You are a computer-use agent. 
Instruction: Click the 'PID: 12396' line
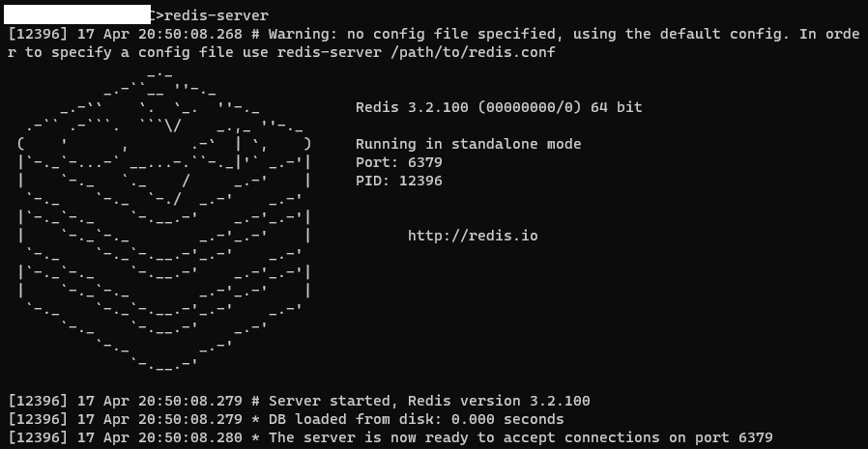coord(398,181)
